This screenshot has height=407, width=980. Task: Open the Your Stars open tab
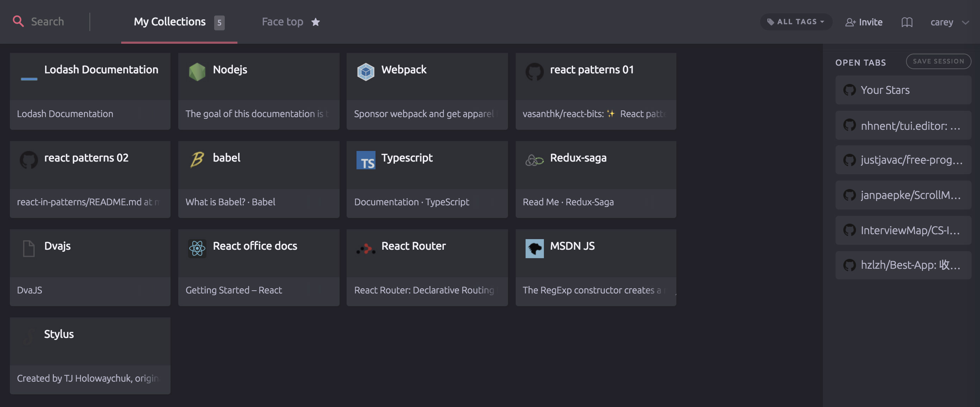click(x=903, y=90)
